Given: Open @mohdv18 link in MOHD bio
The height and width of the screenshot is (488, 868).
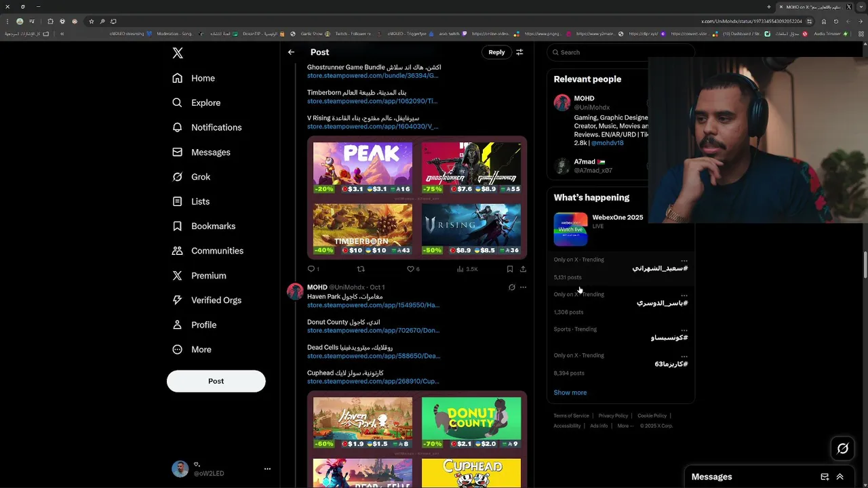Looking at the screenshot, I should 607,144.
